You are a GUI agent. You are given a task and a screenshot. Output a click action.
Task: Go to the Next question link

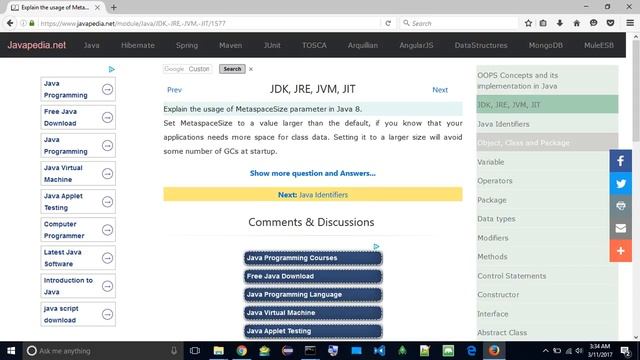(x=440, y=90)
